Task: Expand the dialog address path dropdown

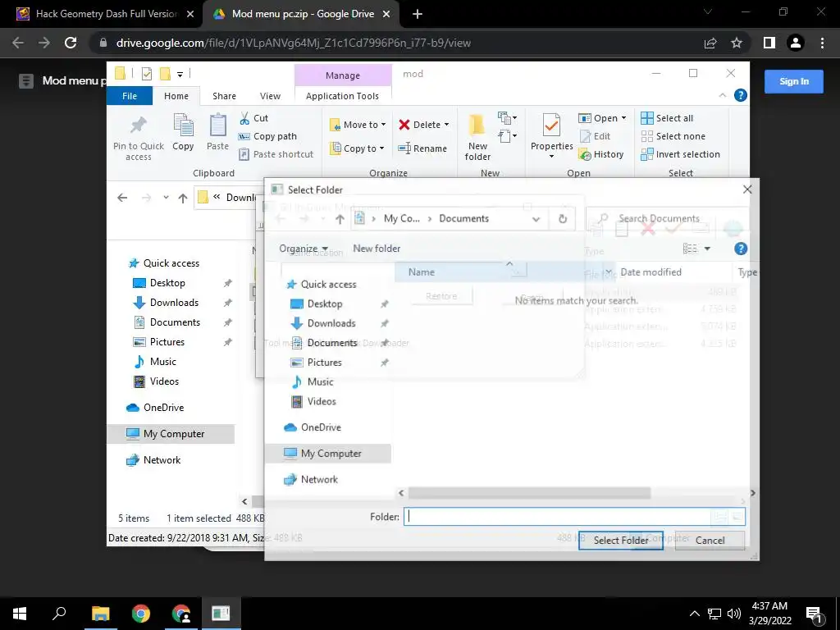Action: 536,218
